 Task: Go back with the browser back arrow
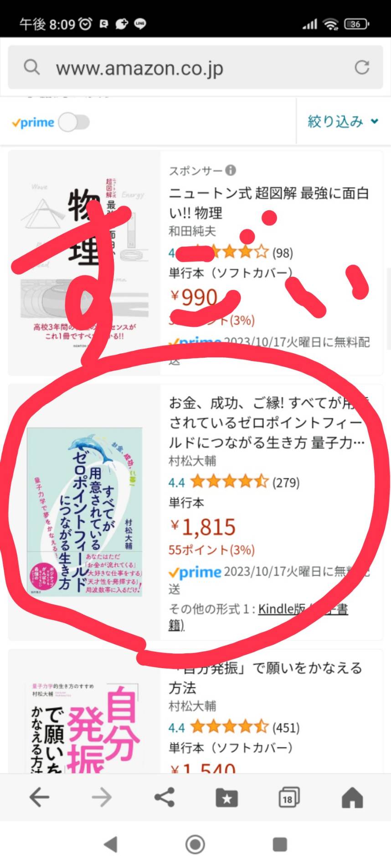(x=39, y=797)
